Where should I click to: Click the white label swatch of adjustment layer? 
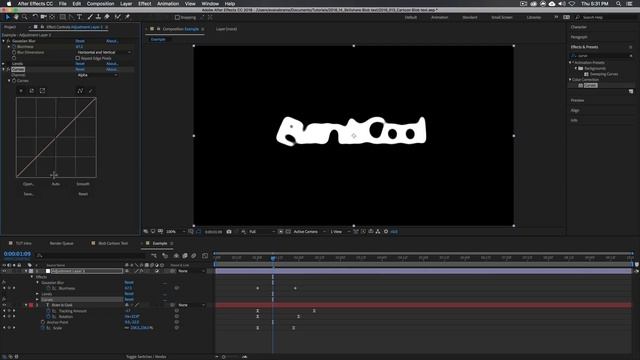coord(48,271)
